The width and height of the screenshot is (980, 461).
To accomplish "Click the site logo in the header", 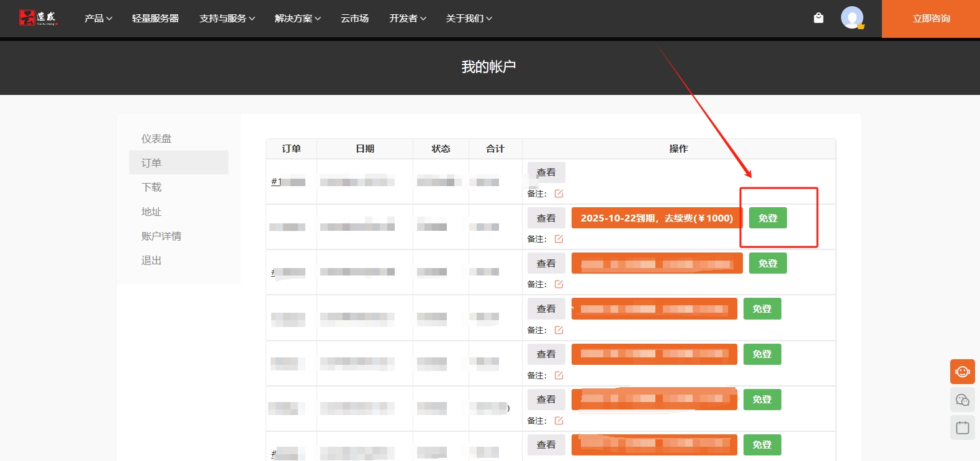I will coord(38,18).
